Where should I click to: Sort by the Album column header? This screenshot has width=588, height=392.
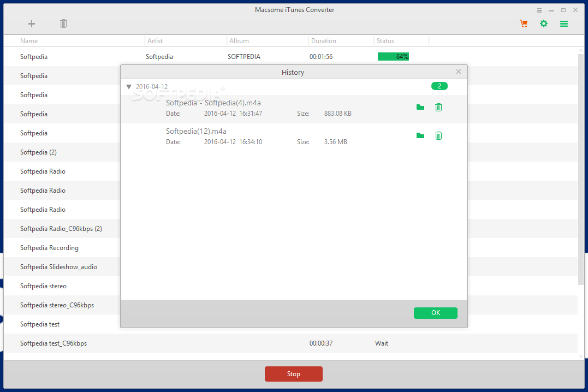click(239, 41)
